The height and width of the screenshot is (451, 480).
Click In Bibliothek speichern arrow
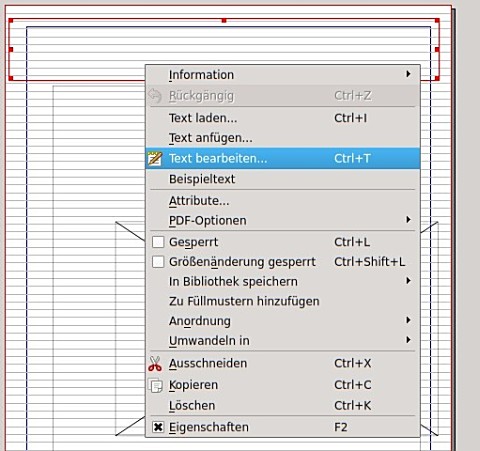(x=408, y=280)
